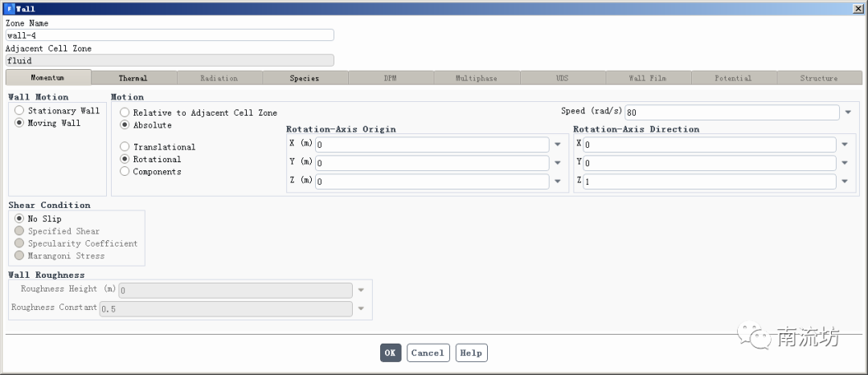The image size is (868, 375).
Task: Expand Rotation-Axis Origin Z dropdown
Action: (558, 181)
